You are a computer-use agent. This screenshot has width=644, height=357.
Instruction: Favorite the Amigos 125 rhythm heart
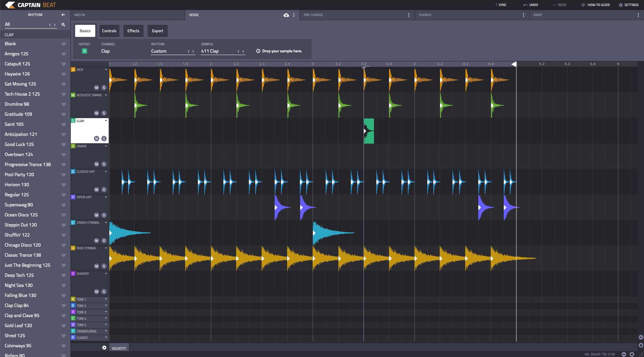63,54
